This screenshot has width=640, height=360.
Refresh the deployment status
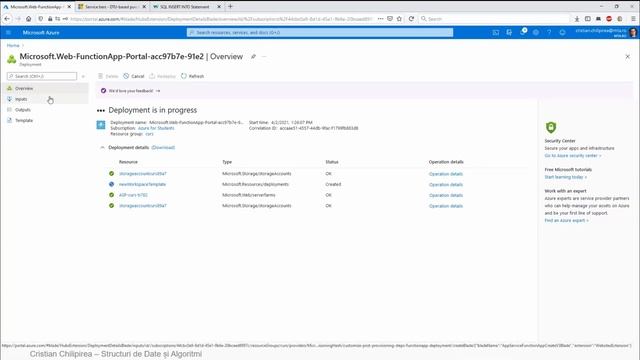(x=192, y=76)
